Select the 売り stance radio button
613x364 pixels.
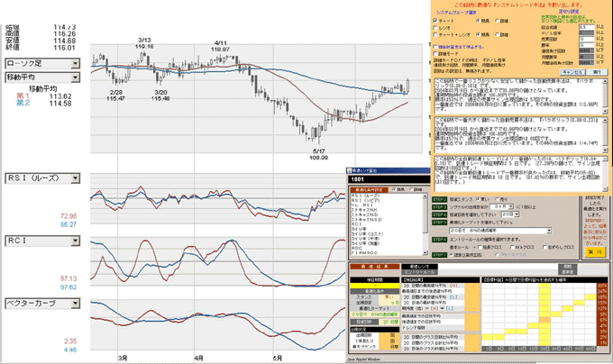point(498,199)
